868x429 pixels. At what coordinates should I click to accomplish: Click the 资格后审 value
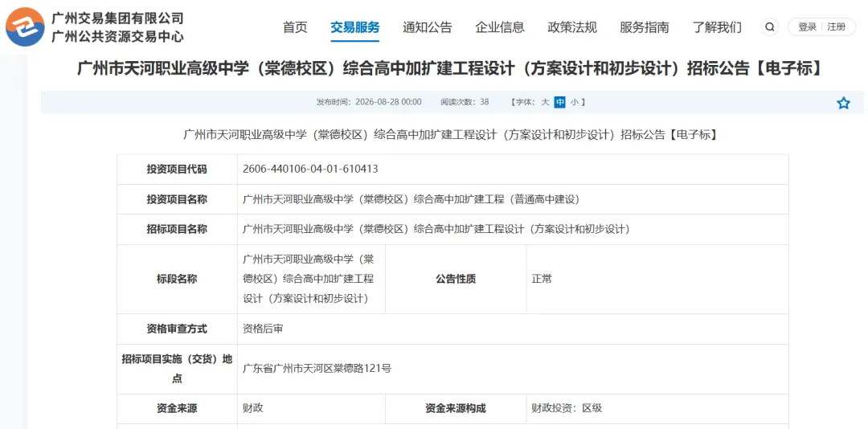pyautogui.click(x=263, y=329)
